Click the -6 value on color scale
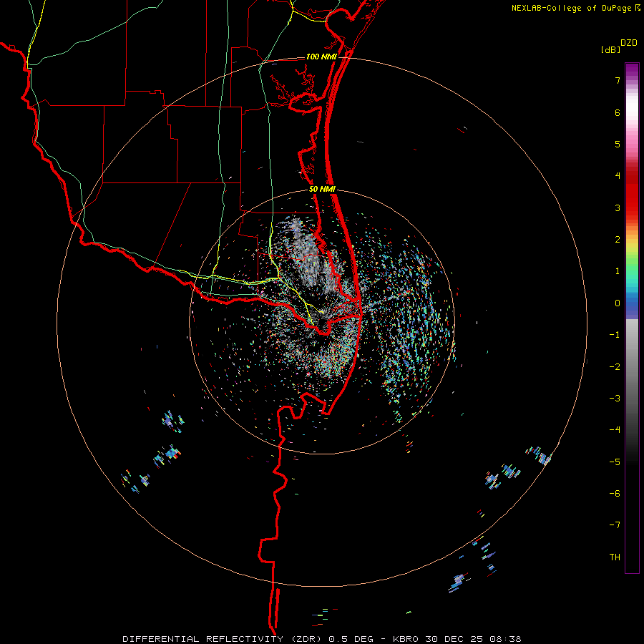The height and width of the screenshot is (644, 644). point(615,494)
